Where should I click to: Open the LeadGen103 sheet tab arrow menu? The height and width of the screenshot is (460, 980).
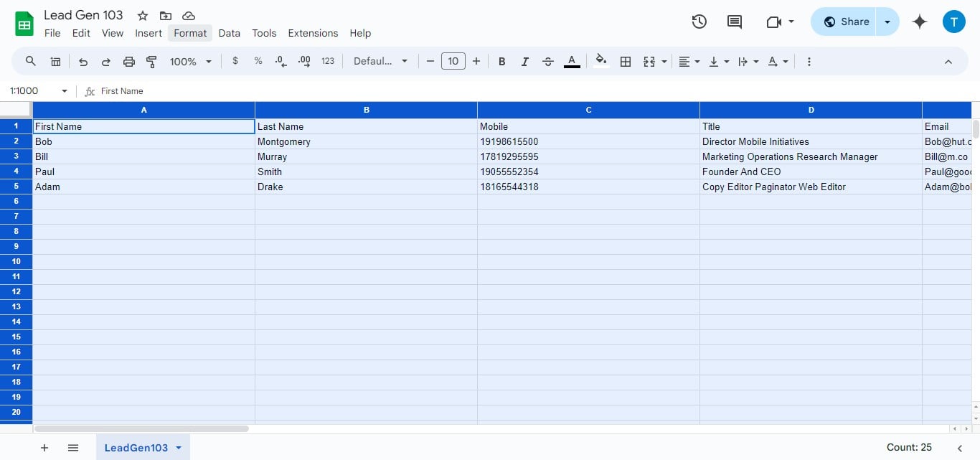tap(179, 448)
